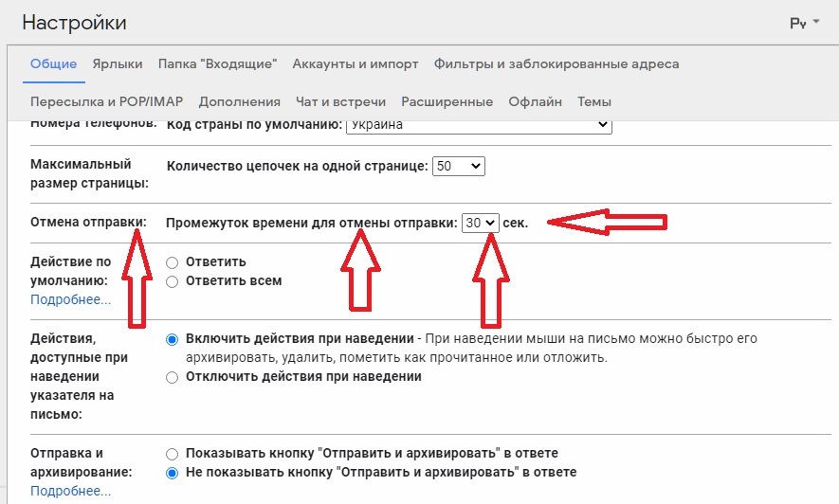Open Подробнее link under Отправка и архивирование
This screenshot has height=504, width=839.
[x=70, y=491]
